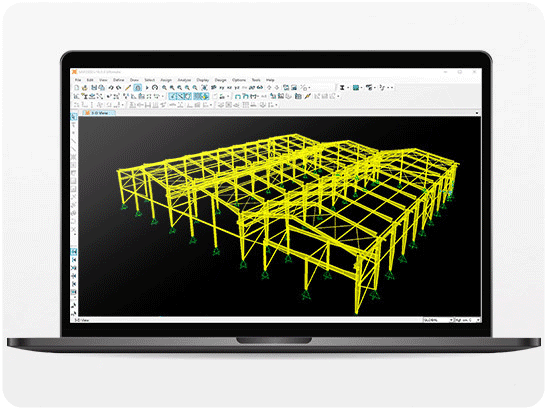Click the Save model icon
The image size is (547, 410).
[x=93, y=88]
